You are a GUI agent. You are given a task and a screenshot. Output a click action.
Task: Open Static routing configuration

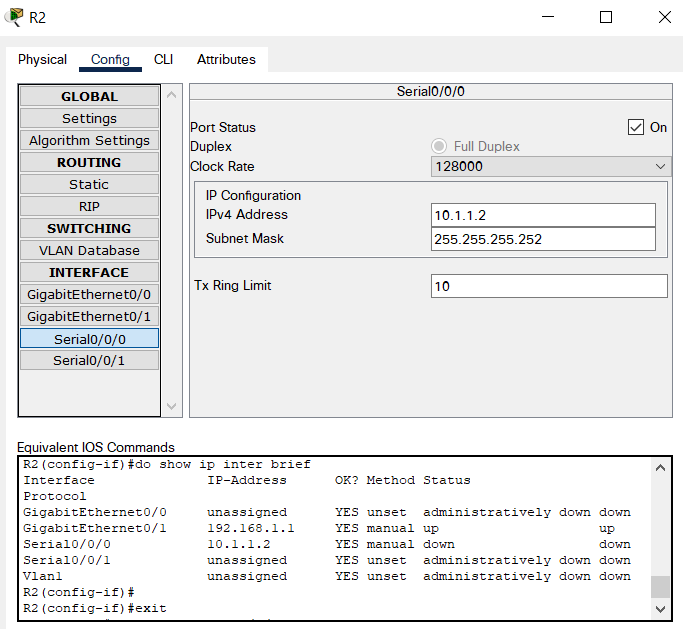[x=89, y=184]
